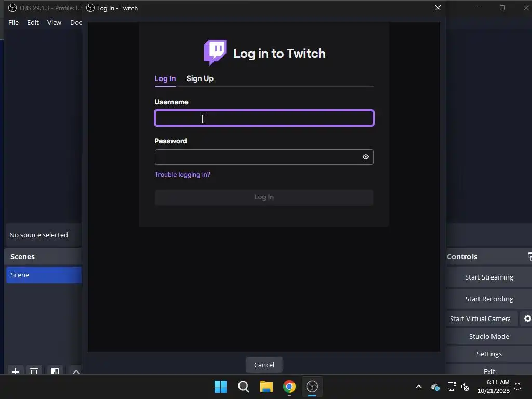Enable Studio Mode

pos(489,336)
